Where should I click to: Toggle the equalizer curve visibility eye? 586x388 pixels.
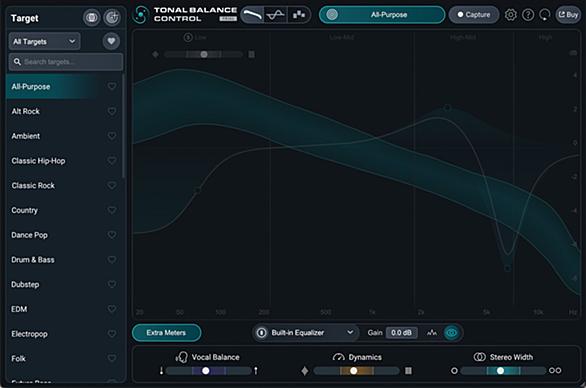point(451,333)
